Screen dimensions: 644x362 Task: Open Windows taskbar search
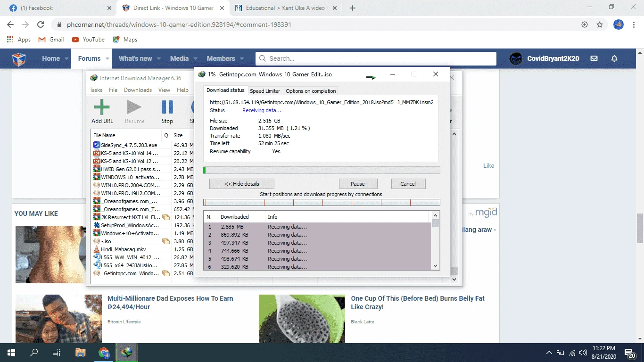pyautogui.click(x=34, y=353)
